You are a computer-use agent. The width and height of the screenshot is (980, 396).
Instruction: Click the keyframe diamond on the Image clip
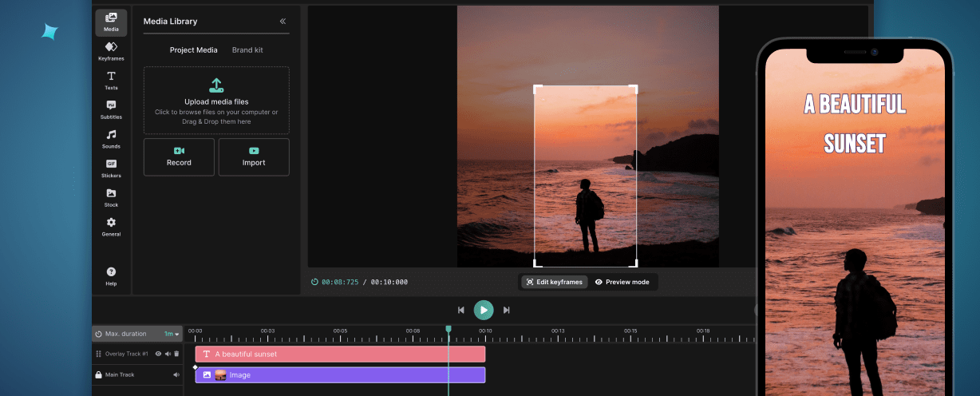tap(196, 367)
